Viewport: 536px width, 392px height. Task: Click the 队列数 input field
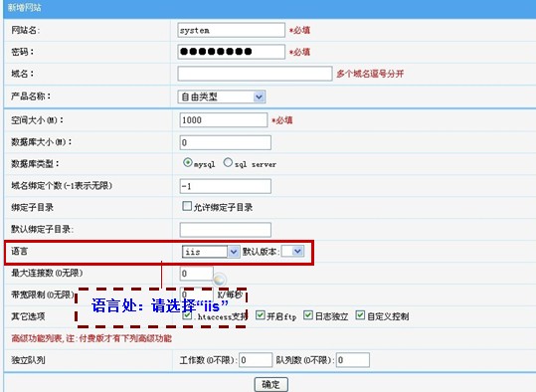point(353,360)
